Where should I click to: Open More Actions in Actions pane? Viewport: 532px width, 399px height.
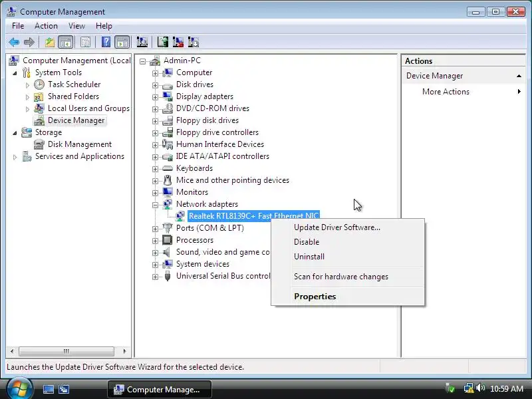pos(463,92)
